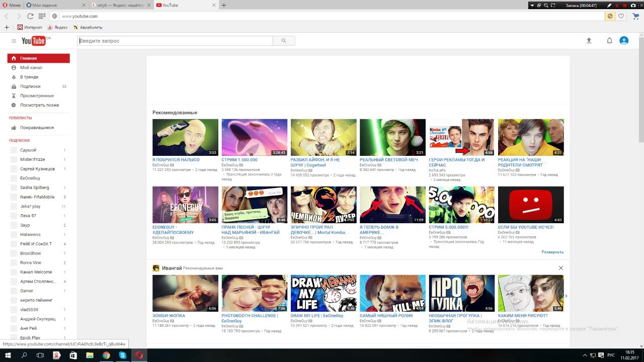The width and height of the screenshot is (644, 362).
Task: Open Windows Start menu
Action: 8,355
